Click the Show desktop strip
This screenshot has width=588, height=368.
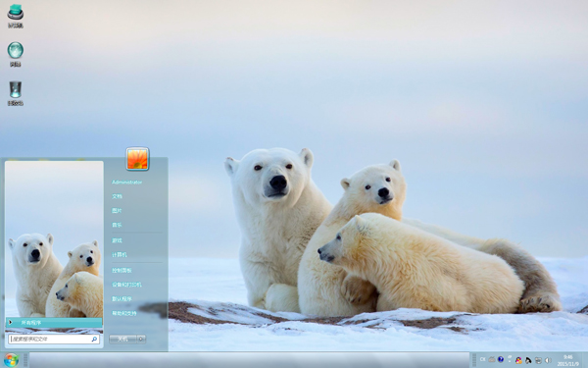(x=585, y=360)
